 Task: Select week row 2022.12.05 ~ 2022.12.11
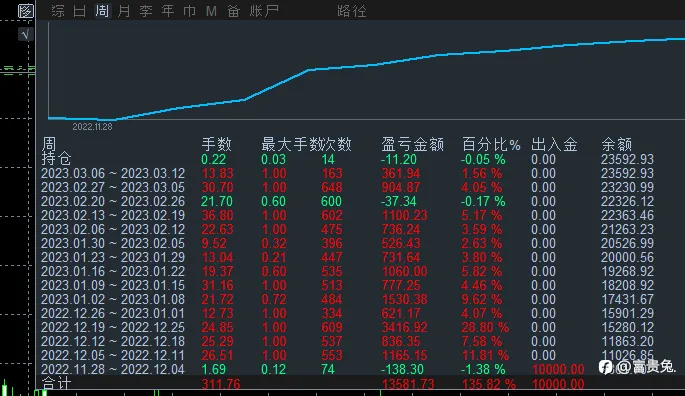[113, 355]
